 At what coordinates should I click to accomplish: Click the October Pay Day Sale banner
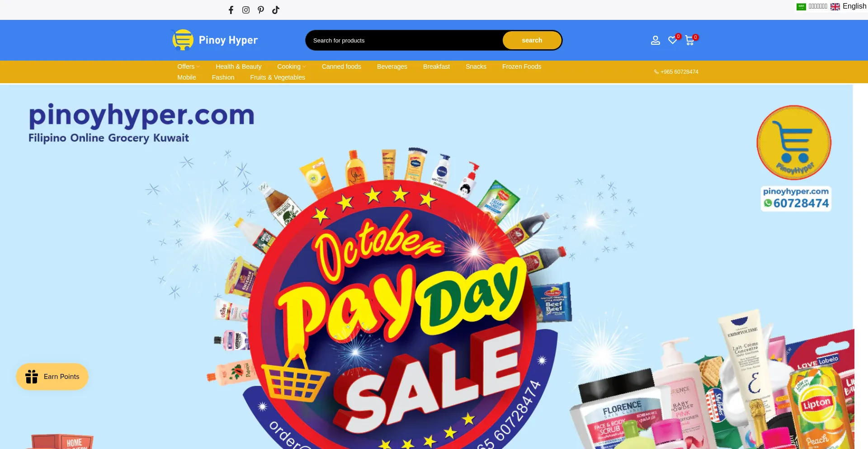click(426, 267)
